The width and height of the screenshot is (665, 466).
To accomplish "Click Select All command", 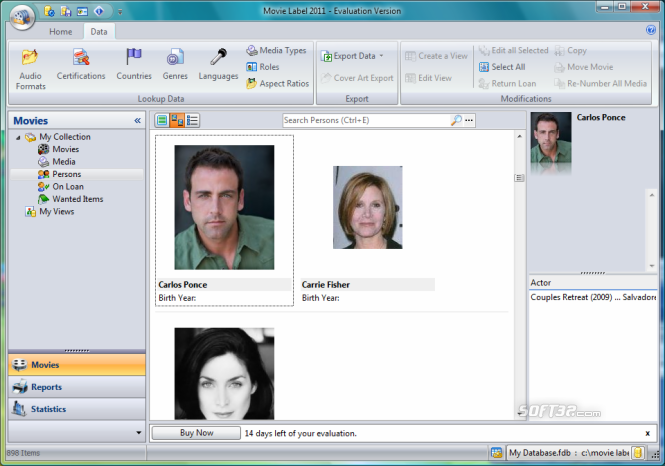I will click(502, 67).
